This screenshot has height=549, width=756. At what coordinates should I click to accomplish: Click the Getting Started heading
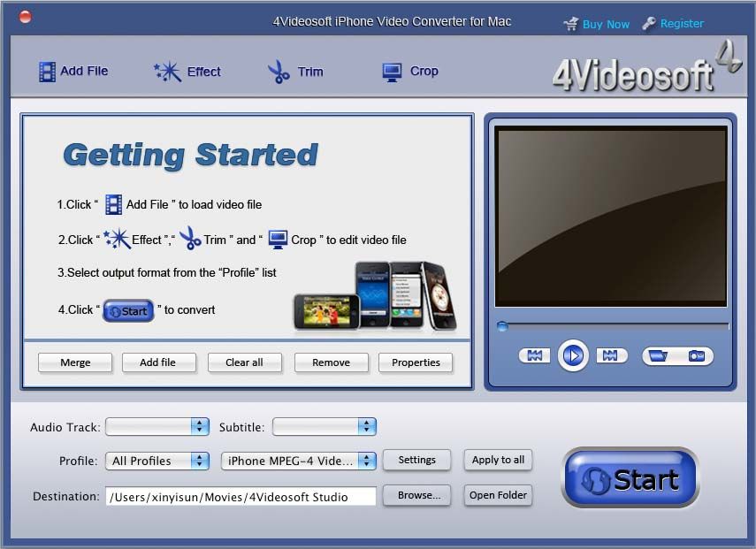click(190, 156)
